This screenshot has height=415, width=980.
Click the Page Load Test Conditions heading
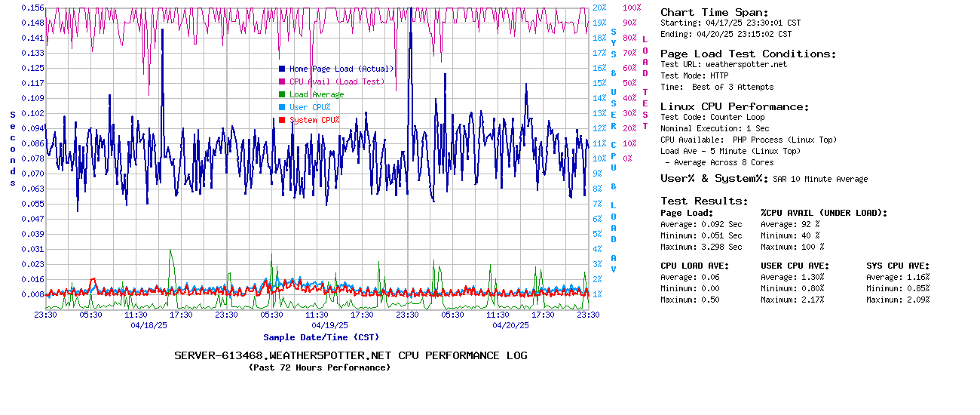pyautogui.click(x=748, y=54)
